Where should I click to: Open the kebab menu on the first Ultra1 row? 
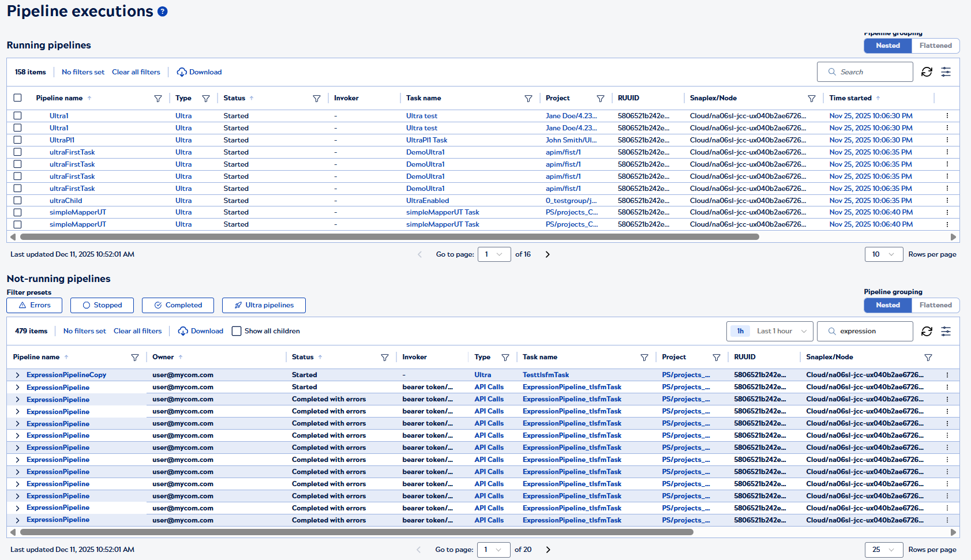click(947, 115)
